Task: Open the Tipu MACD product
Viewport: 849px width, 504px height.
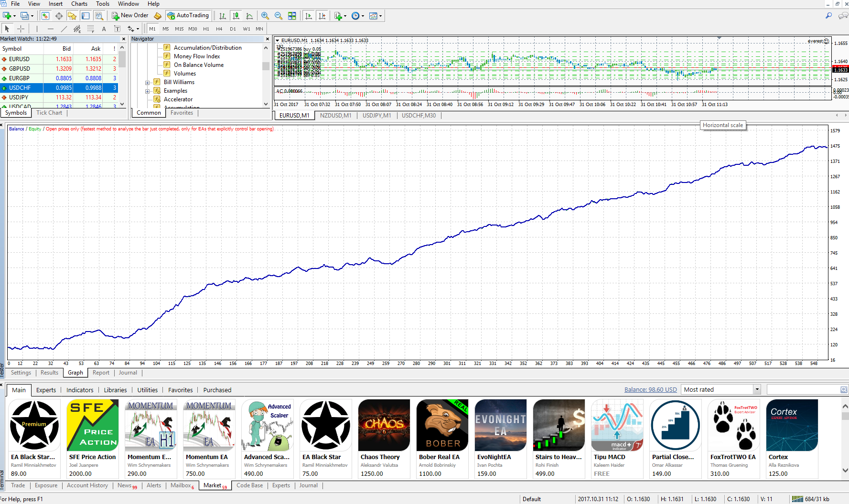Action: click(617, 439)
